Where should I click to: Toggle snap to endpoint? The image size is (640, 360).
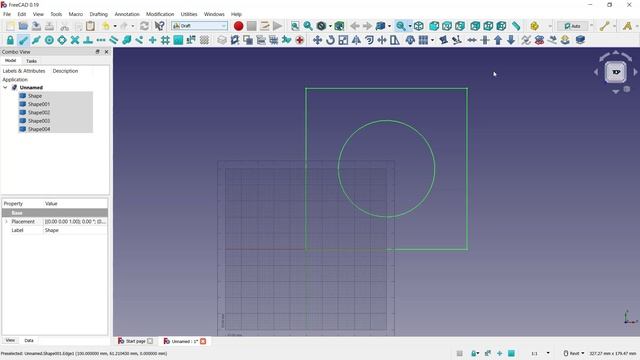point(23,40)
